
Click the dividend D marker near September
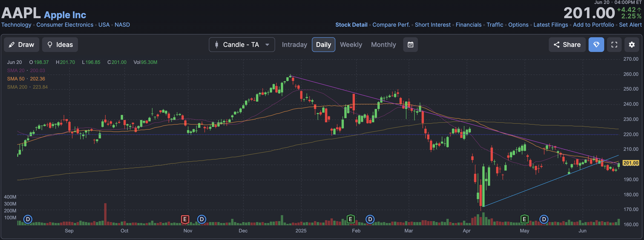(x=28, y=220)
